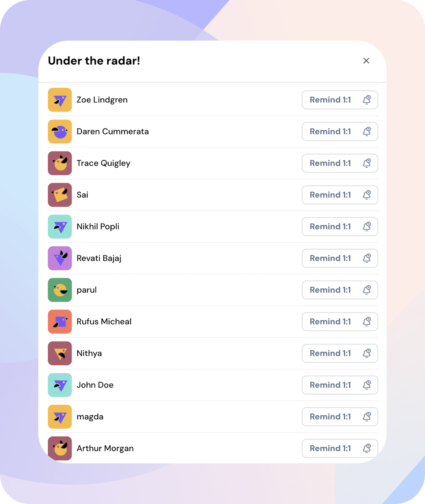Select the John Doe name

tap(95, 385)
